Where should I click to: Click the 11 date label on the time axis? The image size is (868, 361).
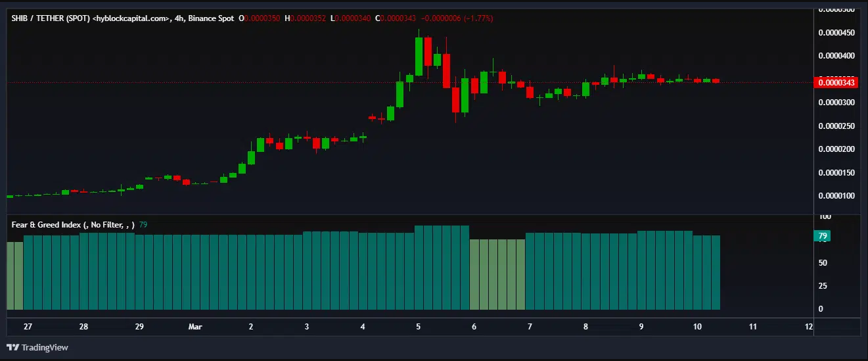pyautogui.click(x=753, y=327)
